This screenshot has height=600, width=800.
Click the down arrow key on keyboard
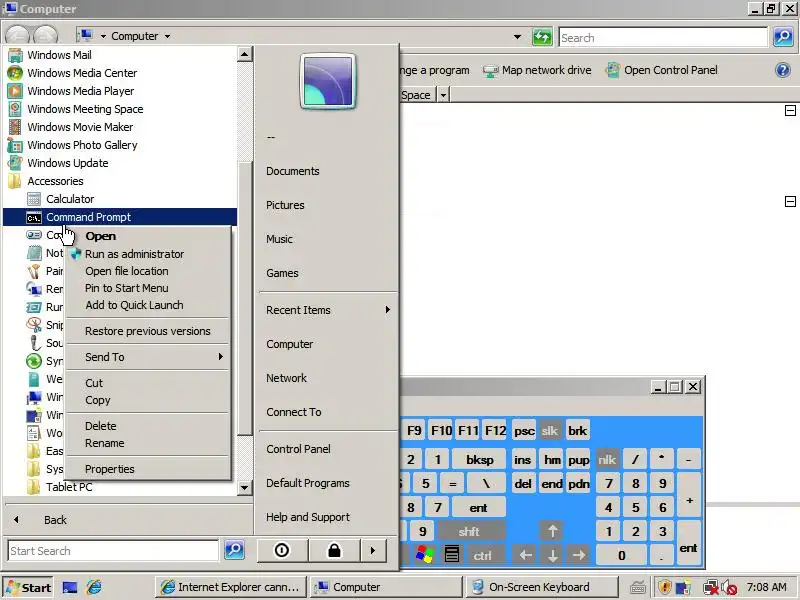click(x=553, y=555)
